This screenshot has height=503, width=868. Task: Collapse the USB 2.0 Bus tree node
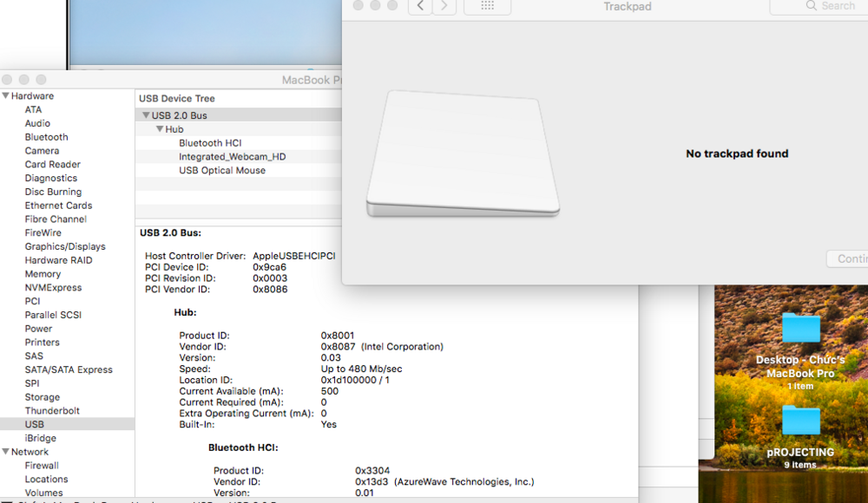coord(145,115)
